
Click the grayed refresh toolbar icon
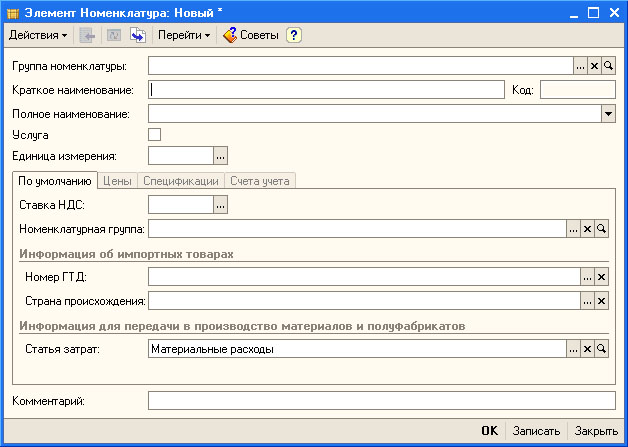[114, 36]
